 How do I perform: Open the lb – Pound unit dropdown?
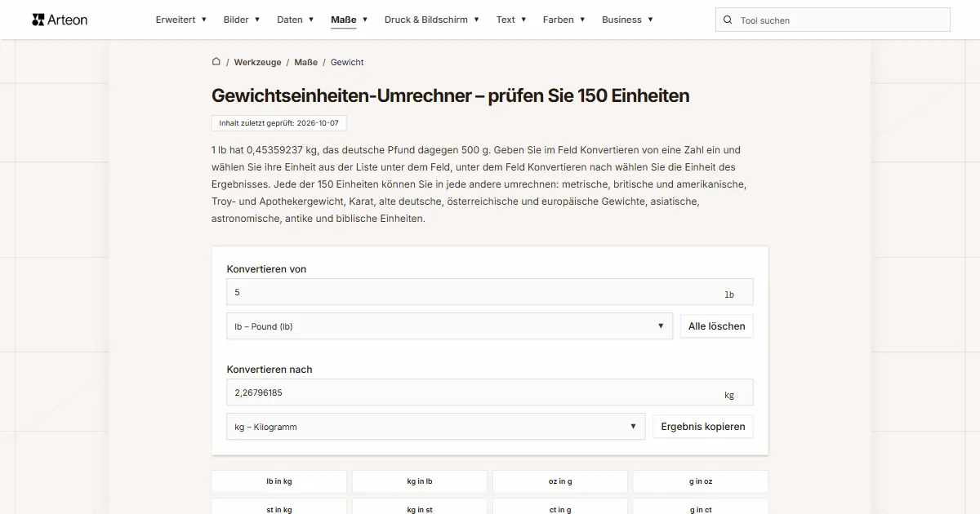(x=450, y=326)
